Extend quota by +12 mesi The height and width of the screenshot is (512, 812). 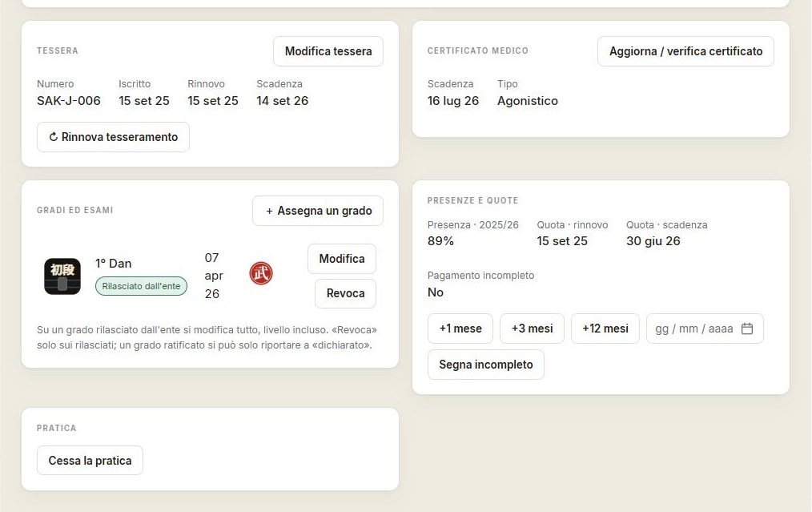point(605,329)
